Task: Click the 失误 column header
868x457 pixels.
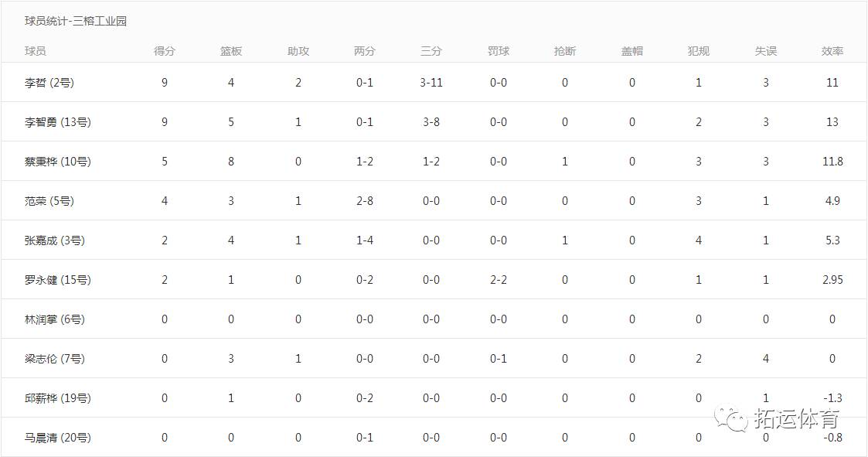Action: 766,51
